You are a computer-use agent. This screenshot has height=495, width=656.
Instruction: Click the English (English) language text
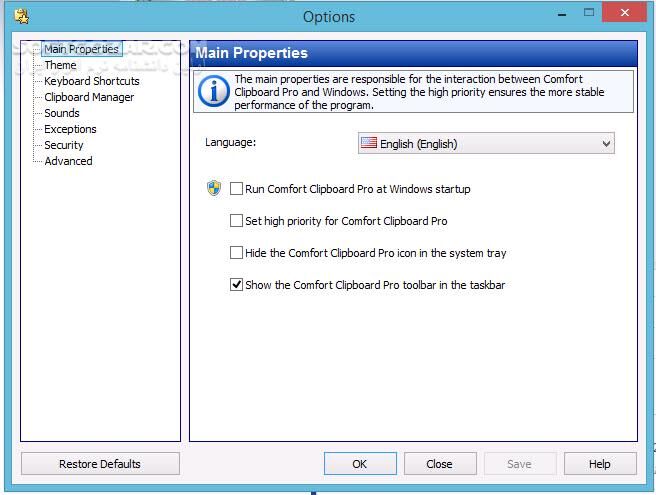tap(418, 144)
